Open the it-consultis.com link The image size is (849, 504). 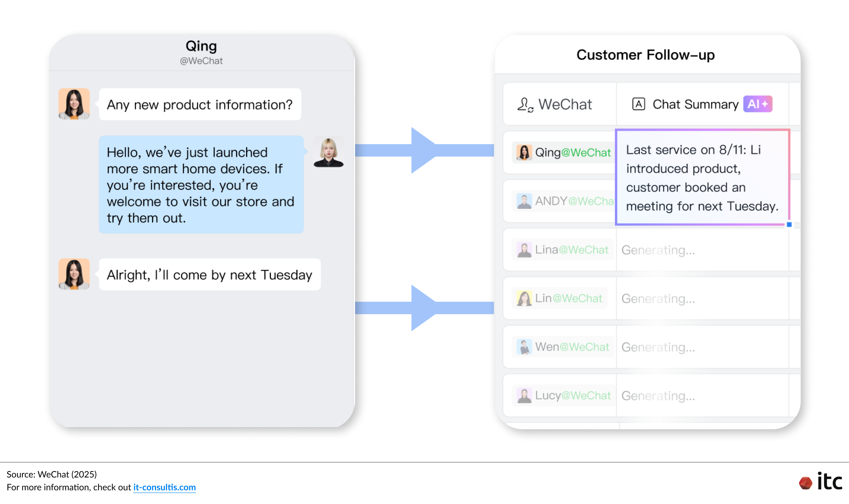pyautogui.click(x=164, y=487)
